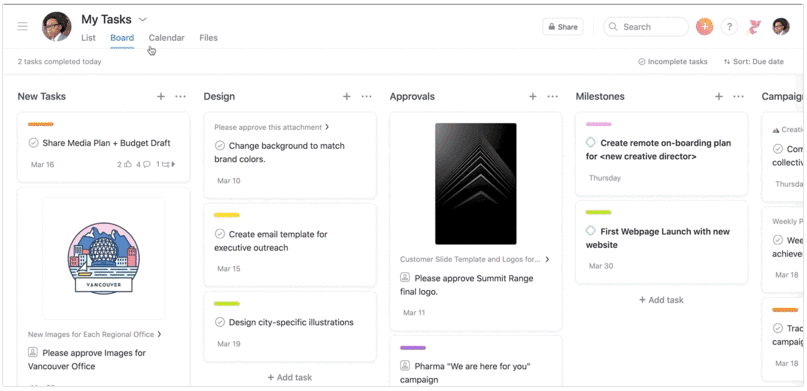Expand the My Tasks title dropdown

click(143, 20)
